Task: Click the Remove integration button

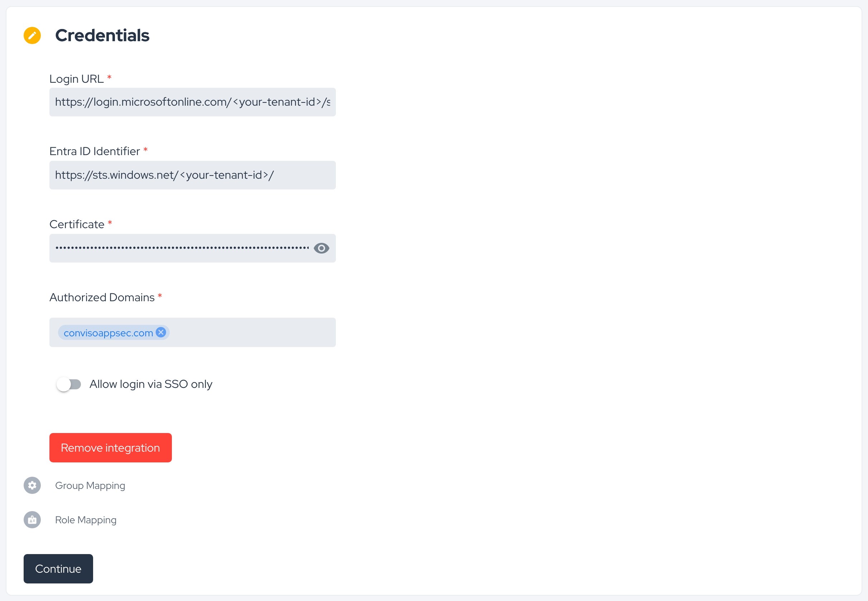Action: (110, 448)
